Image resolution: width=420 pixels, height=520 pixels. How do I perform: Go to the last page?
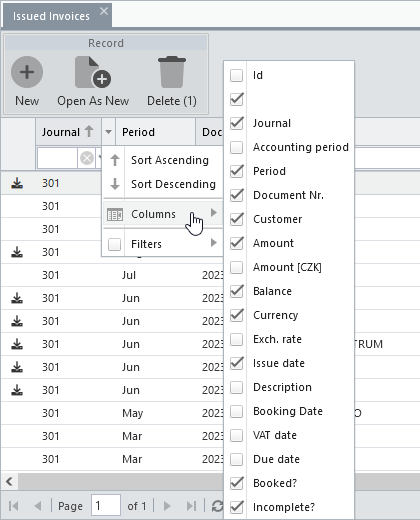coord(191,506)
